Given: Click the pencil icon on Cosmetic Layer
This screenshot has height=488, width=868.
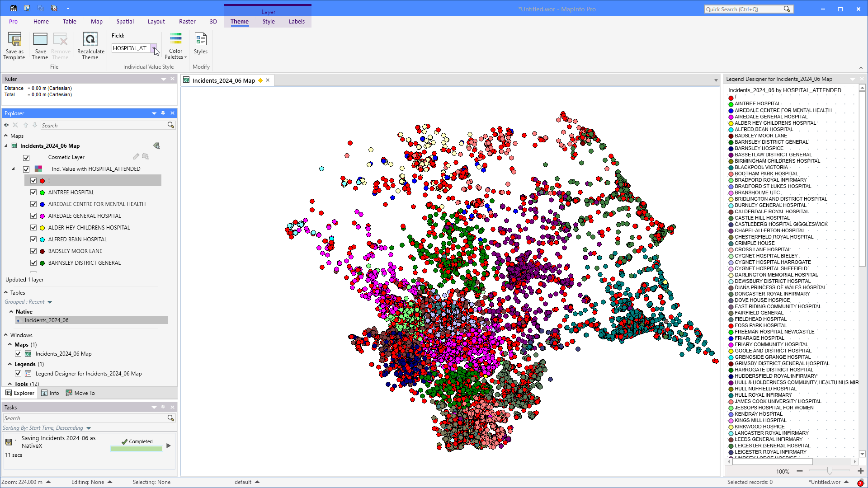Looking at the screenshot, I should (136, 156).
